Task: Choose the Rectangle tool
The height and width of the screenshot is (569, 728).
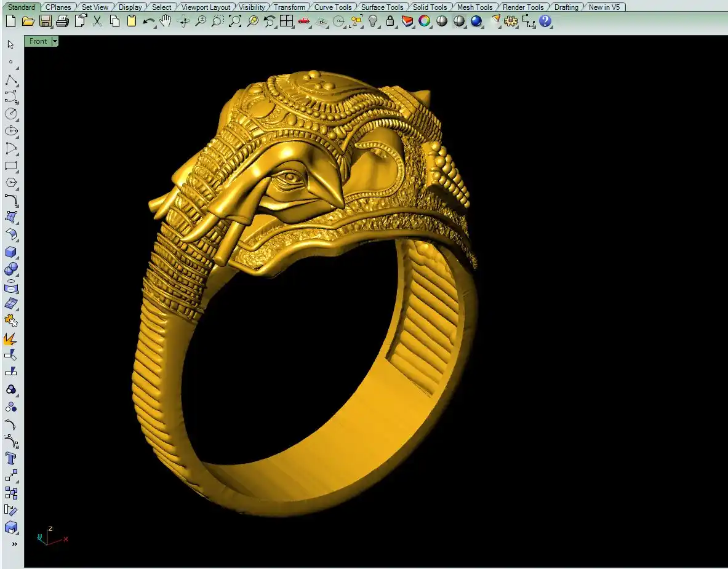Action: pyautogui.click(x=11, y=165)
